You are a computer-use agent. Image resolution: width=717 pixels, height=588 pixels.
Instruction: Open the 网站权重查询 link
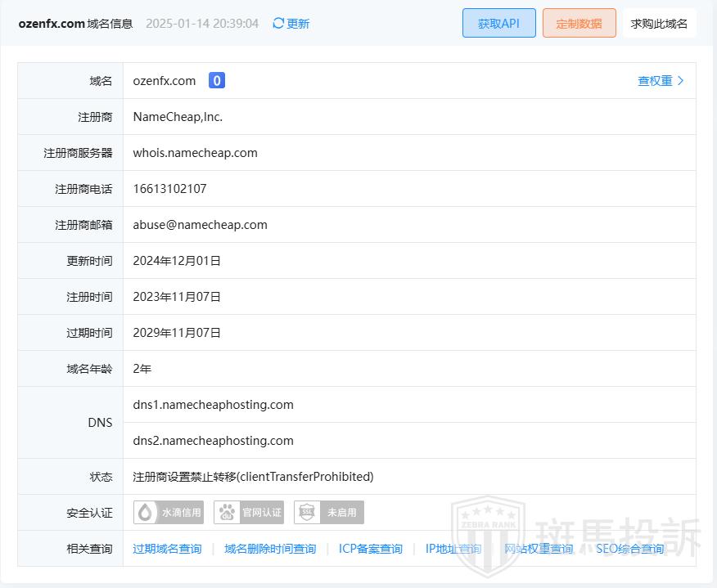pos(539,549)
